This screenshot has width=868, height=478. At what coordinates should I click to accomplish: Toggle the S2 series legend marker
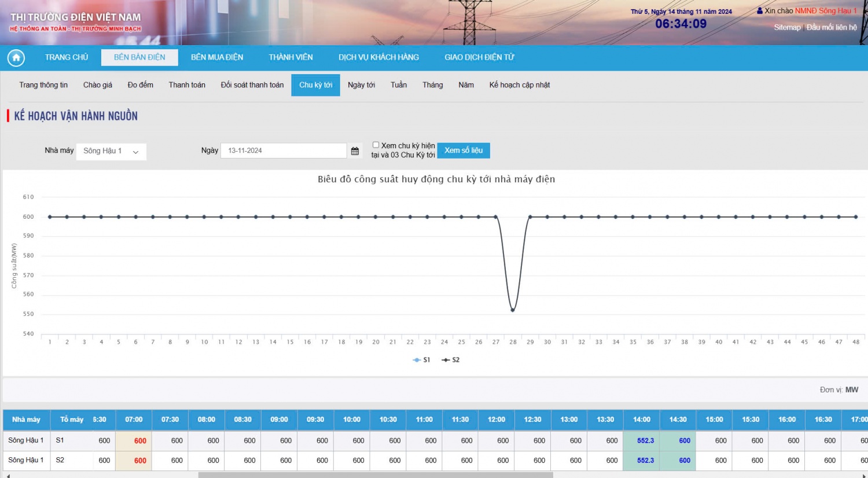446,360
